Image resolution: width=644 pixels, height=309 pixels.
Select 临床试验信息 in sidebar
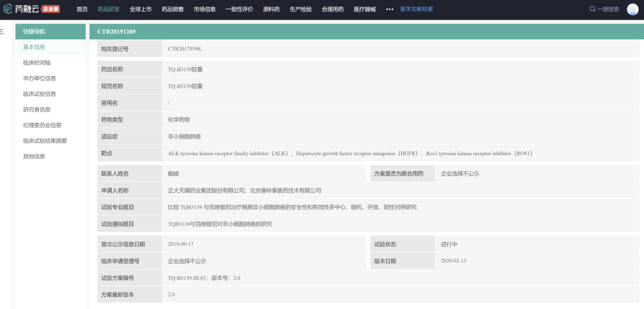(x=39, y=94)
